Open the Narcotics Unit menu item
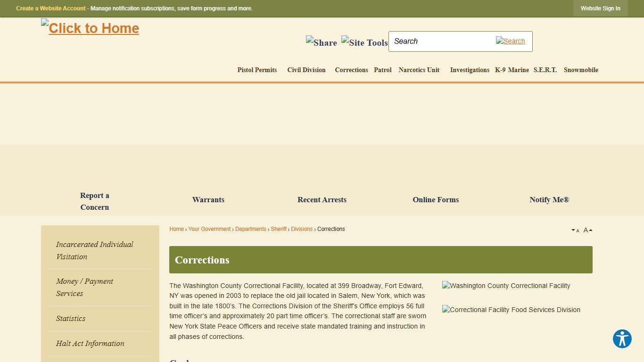Image resolution: width=644 pixels, height=362 pixels. click(x=419, y=70)
